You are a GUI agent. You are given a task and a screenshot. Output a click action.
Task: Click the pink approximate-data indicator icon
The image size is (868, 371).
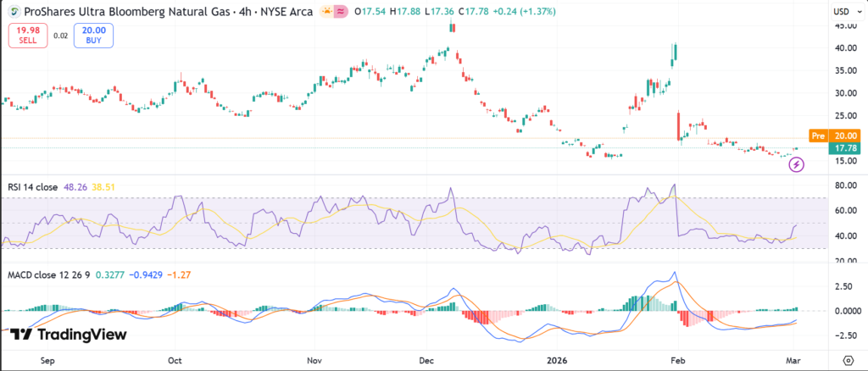341,12
